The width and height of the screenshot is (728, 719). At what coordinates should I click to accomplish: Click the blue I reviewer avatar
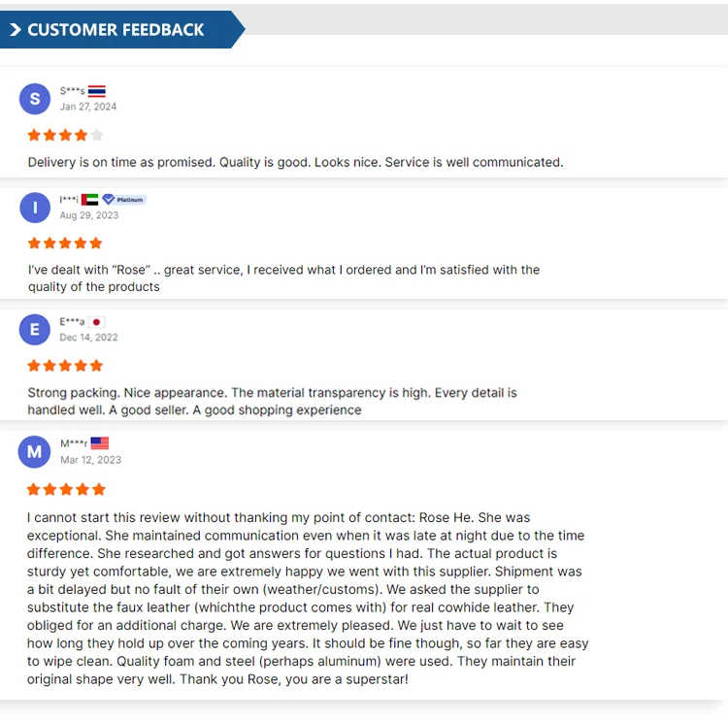(x=35, y=208)
